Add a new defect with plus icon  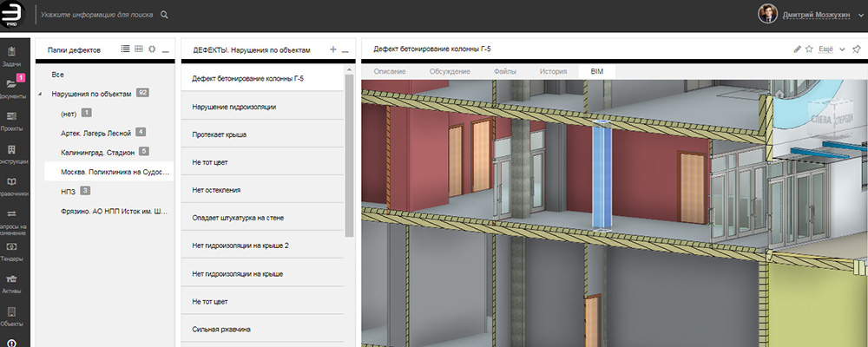tap(333, 50)
